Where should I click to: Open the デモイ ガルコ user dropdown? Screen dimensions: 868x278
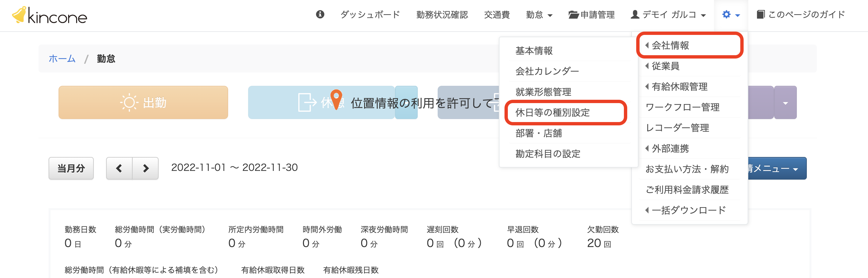coord(668,15)
